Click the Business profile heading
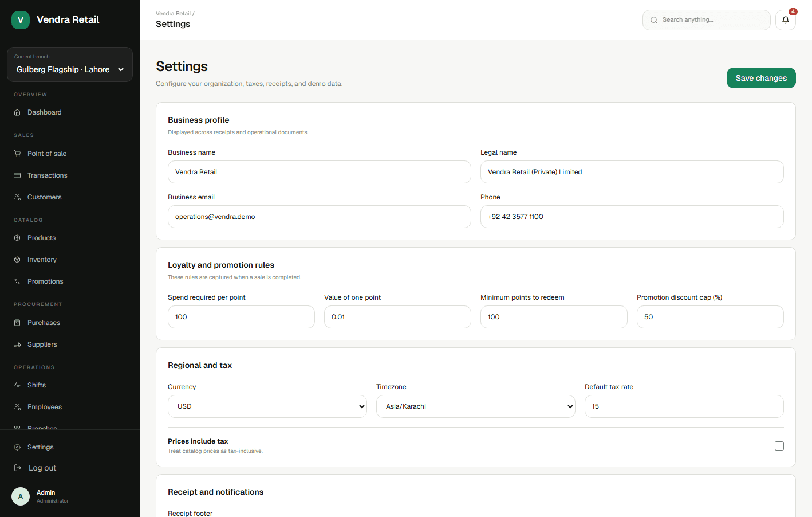 pos(199,120)
